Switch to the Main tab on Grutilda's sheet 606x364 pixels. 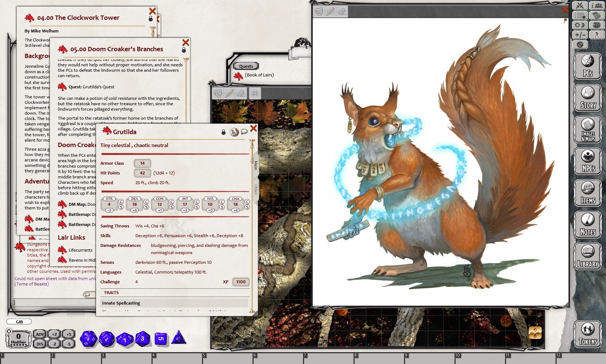pyautogui.click(x=255, y=165)
